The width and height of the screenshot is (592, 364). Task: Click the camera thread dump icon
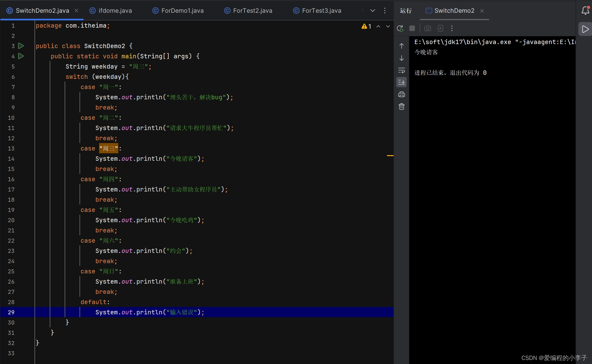tap(428, 28)
